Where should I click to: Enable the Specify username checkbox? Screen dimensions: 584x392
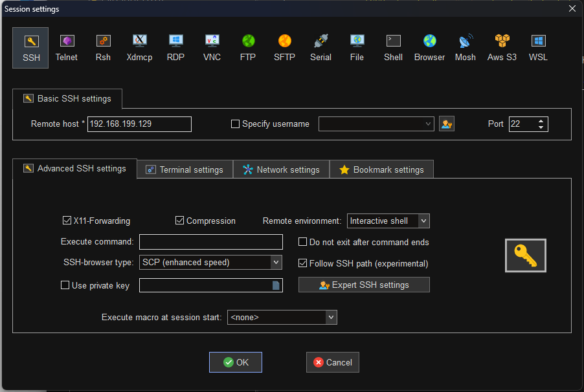[236, 124]
